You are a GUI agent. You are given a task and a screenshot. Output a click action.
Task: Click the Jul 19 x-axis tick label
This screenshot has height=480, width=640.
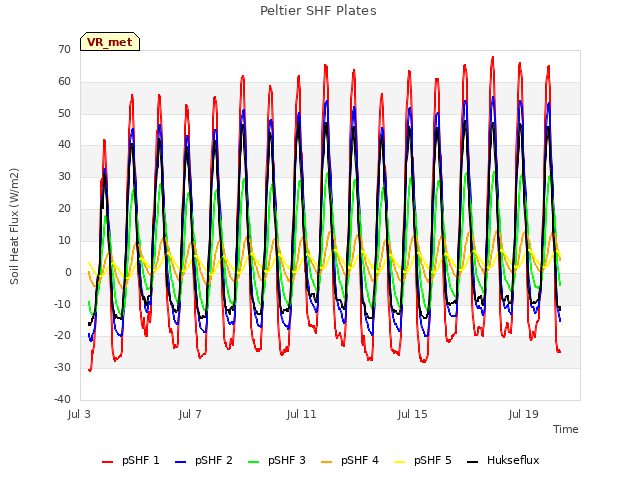(524, 414)
